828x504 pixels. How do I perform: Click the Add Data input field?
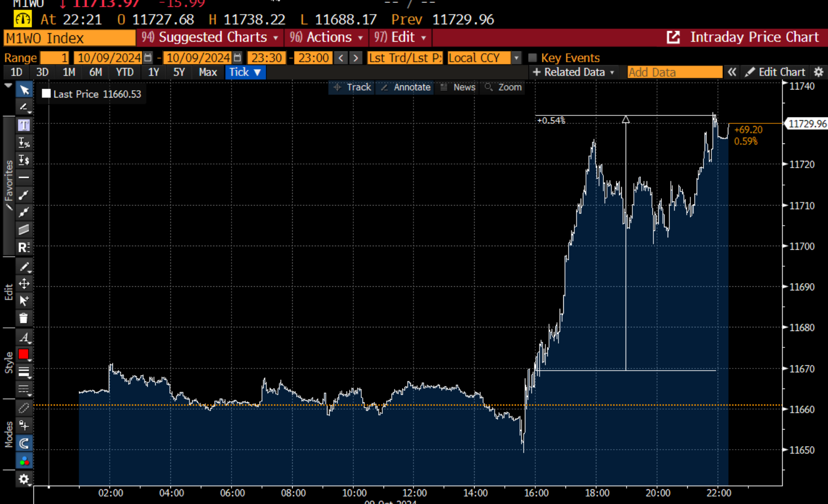point(675,72)
